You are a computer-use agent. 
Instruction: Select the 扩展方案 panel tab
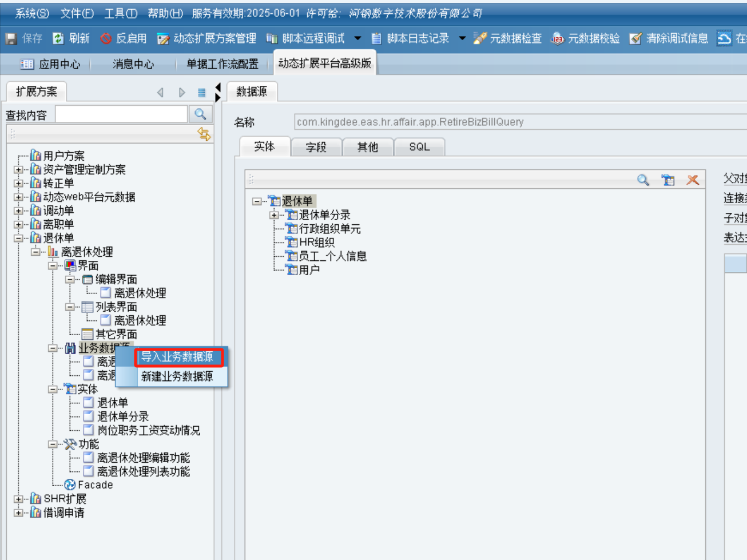(37, 92)
